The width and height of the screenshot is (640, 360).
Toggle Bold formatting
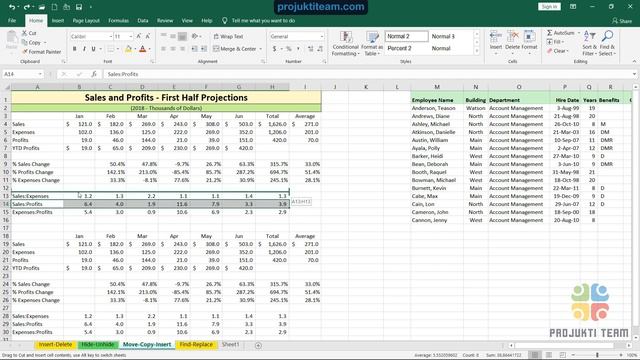tap(74, 49)
